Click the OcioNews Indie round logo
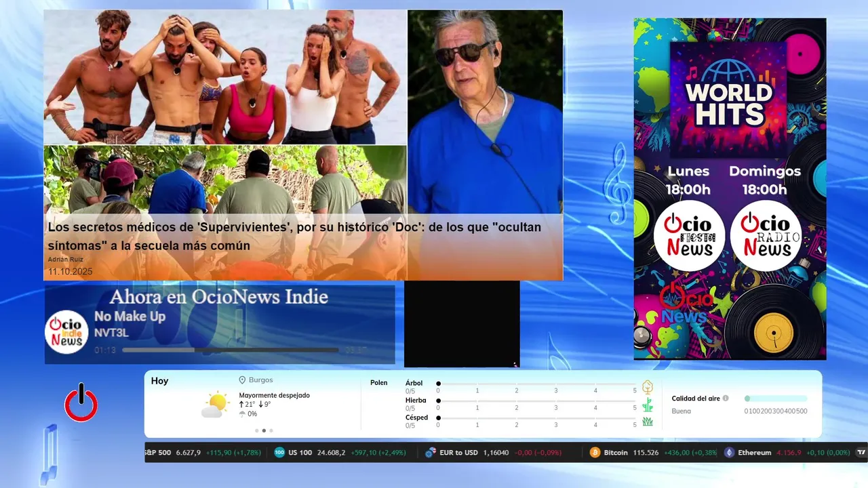Screen dimensions: 868x488 click(66, 332)
